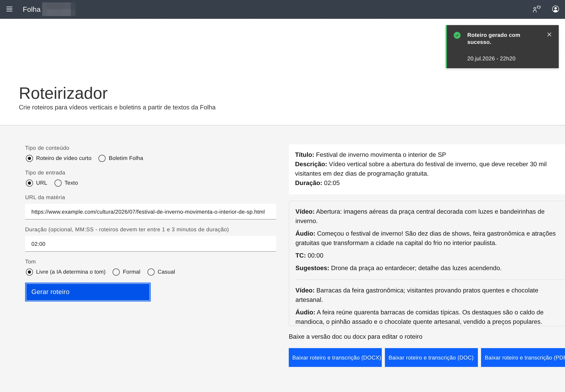The image size is (565, 392).
Task: Click the 'Sugestoes:' drone suggestion line
Action: pos(398,268)
